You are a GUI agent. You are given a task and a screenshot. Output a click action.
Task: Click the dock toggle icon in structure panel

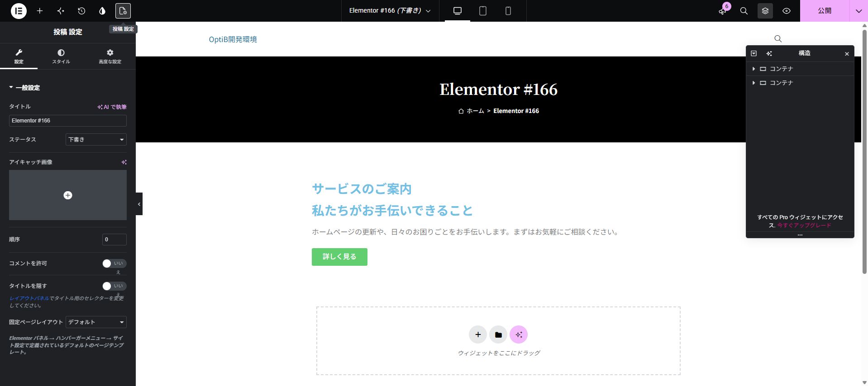754,53
